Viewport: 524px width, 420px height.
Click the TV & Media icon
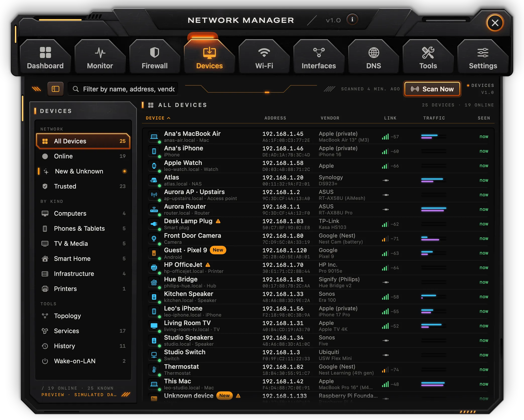(45, 244)
